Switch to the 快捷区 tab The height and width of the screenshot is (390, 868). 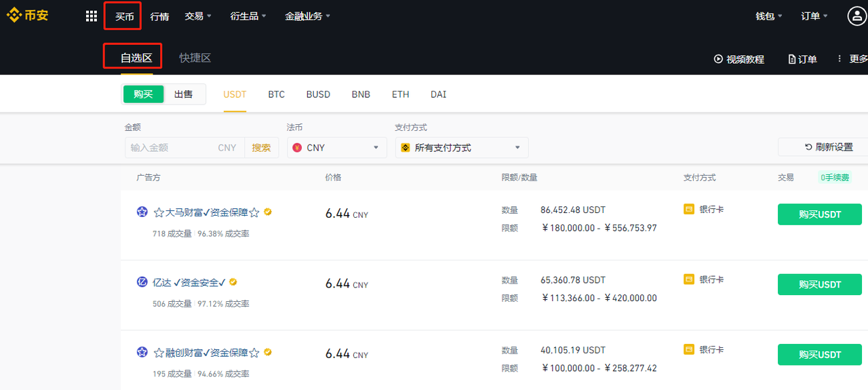[x=195, y=58]
